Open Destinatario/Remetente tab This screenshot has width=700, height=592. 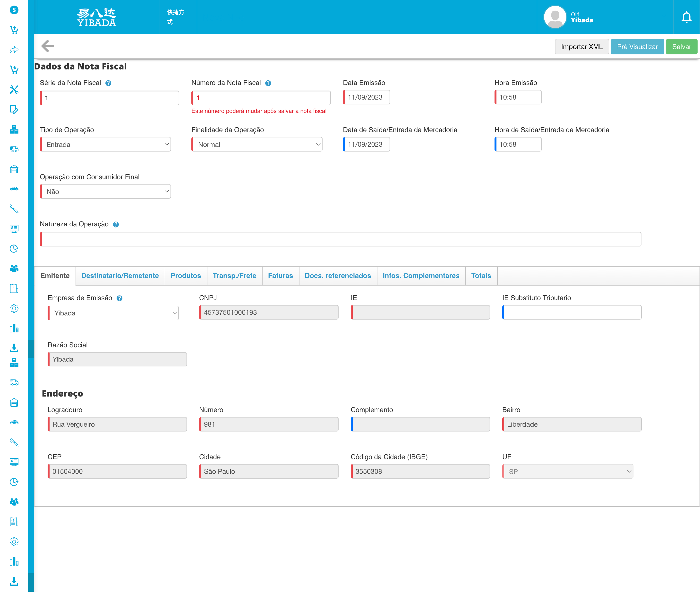tap(120, 276)
